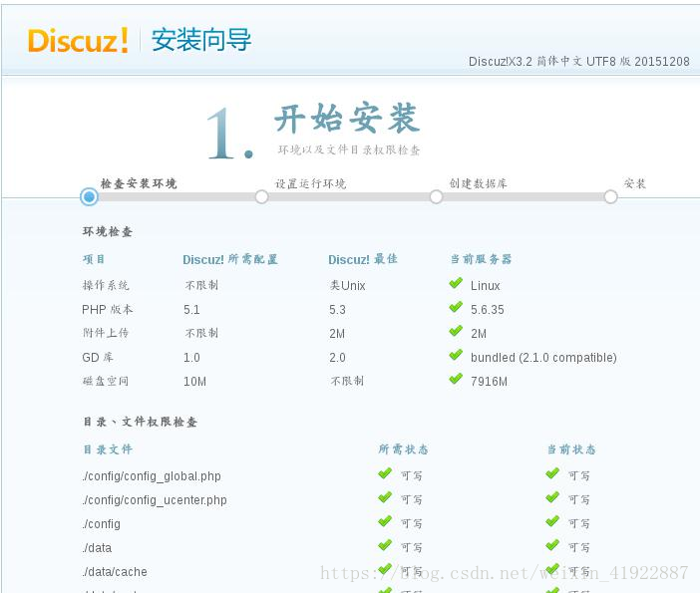Click current-status check for ./data/cache row
The width and height of the screenshot is (700, 593).
point(552,569)
